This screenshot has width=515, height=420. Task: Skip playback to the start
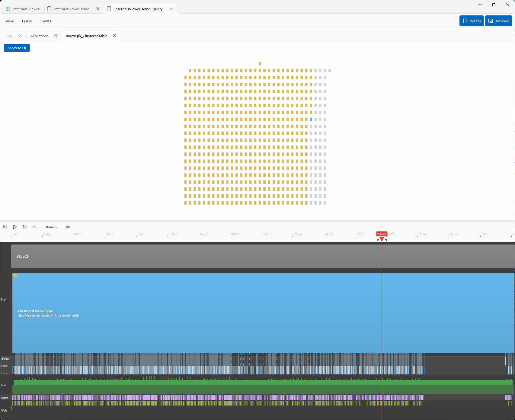(x=5, y=227)
